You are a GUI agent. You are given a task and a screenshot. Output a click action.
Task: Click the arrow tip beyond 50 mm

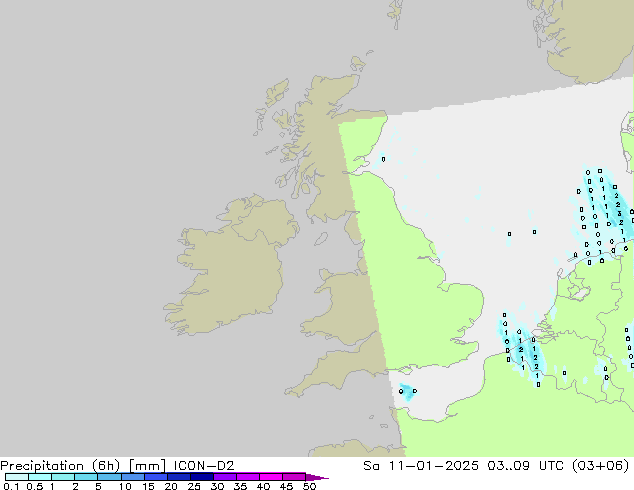point(317,477)
